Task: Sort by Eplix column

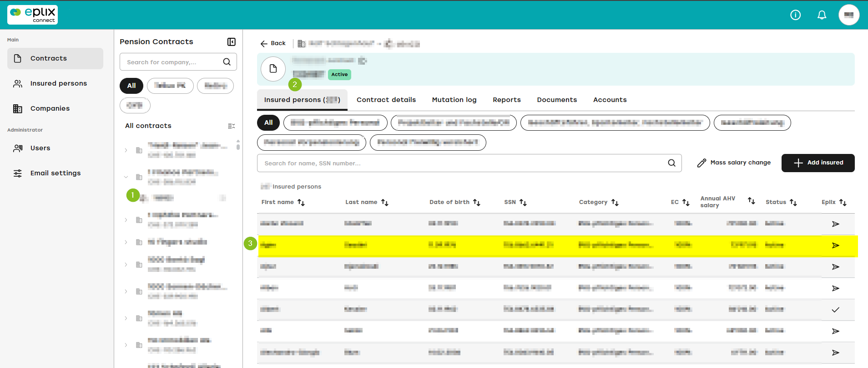Action: (x=843, y=202)
